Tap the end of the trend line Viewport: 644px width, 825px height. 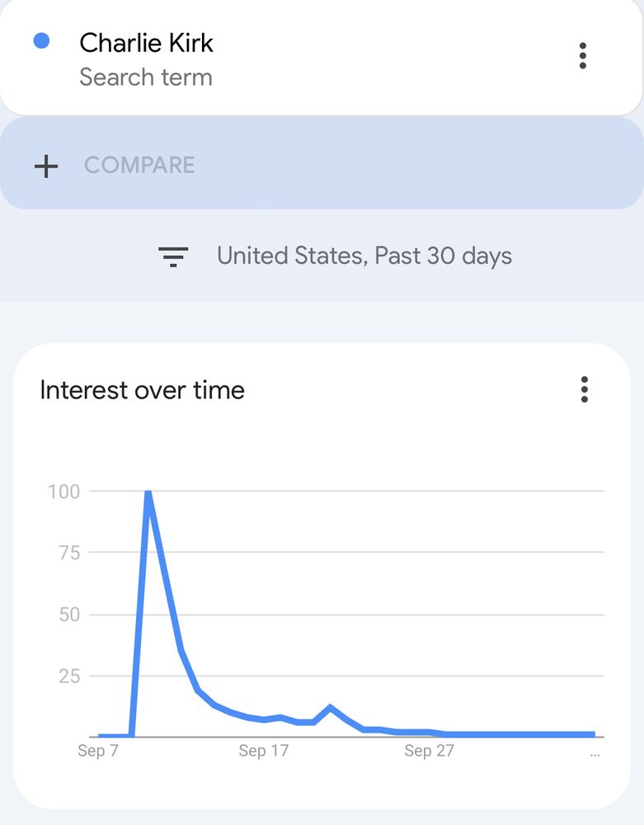pyautogui.click(x=592, y=734)
